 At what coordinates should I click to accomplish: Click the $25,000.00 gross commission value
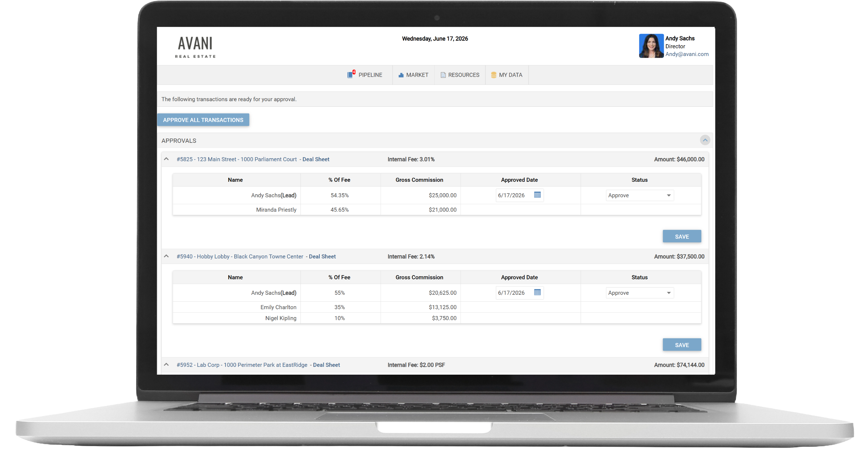[x=442, y=195]
